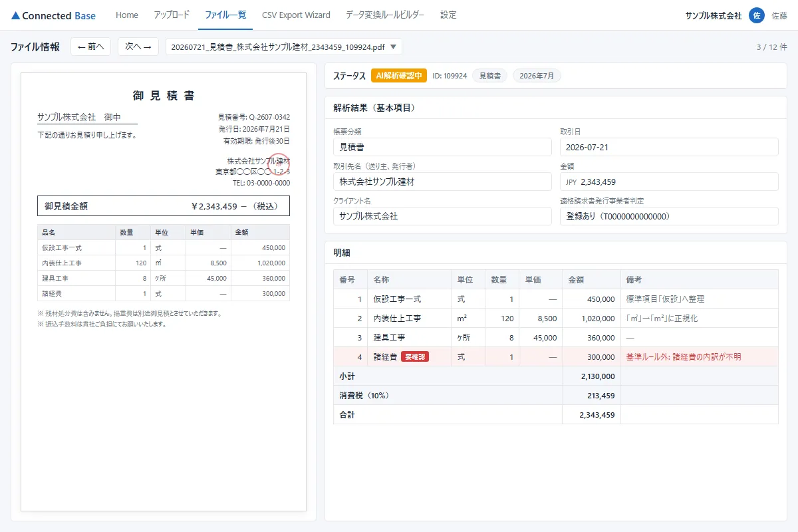Image resolution: width=798 pixels, height=532 pixels.
Task: Click the AI解析確認中 status badge
Action: click(x=399, y=76)
